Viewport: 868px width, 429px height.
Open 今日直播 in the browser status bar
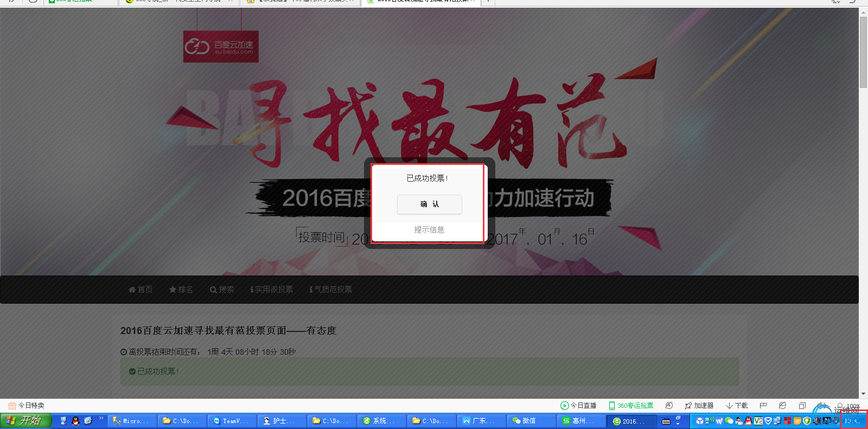pyautogui.click(x=578, y=406)
